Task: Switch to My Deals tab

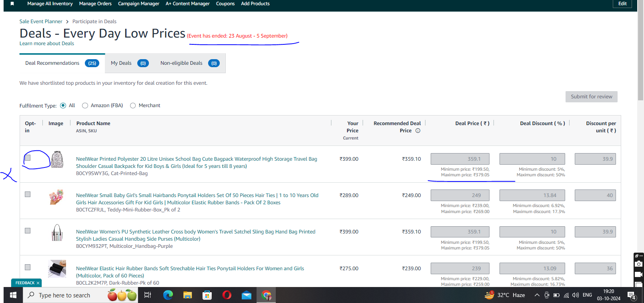Action: pyautogui.click(x=130, y=63)
